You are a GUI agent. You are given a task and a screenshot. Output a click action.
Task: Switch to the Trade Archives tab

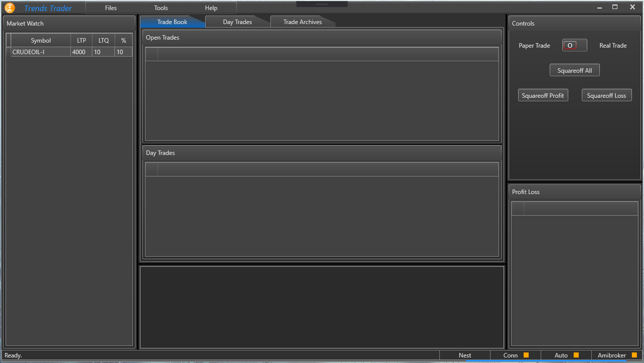302,22
